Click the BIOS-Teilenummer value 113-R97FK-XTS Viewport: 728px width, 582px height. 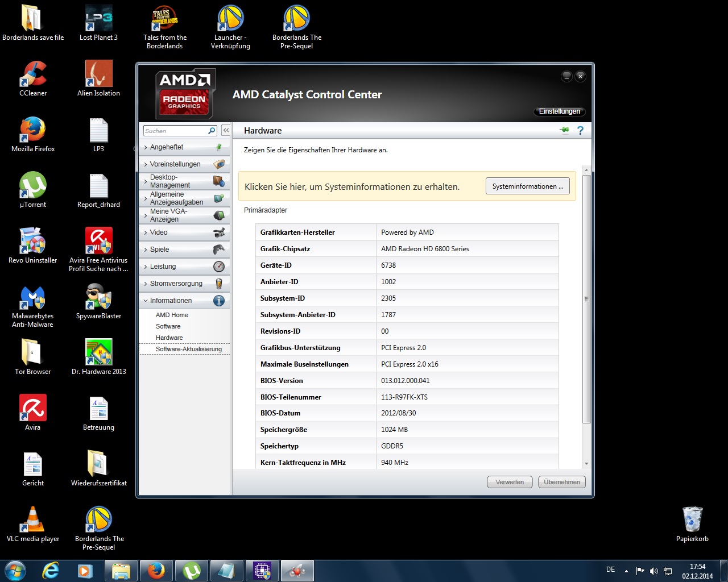pos(404,397)
